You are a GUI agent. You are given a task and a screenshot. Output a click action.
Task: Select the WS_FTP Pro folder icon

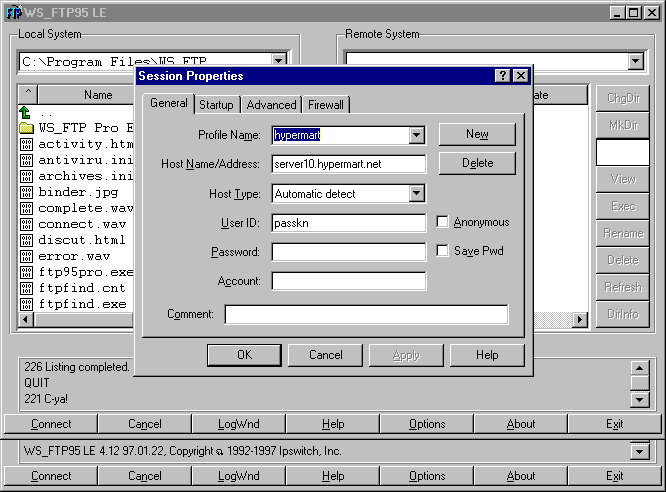[26, 128]
